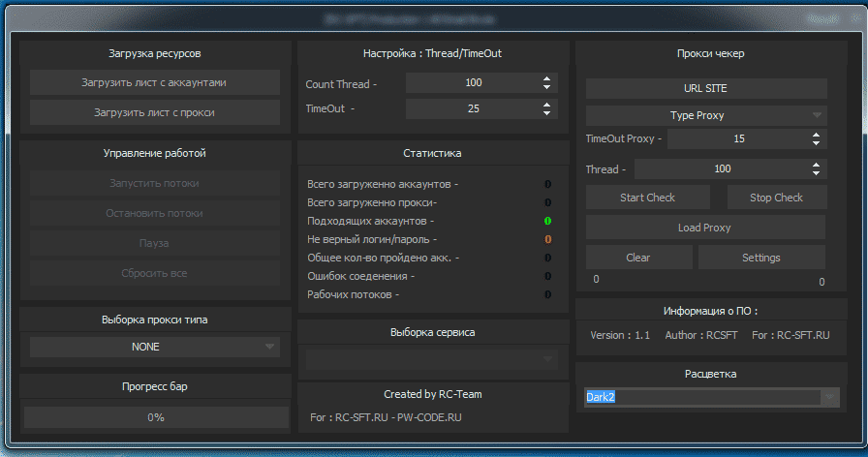Click the Stop Check button

[776, 198]
